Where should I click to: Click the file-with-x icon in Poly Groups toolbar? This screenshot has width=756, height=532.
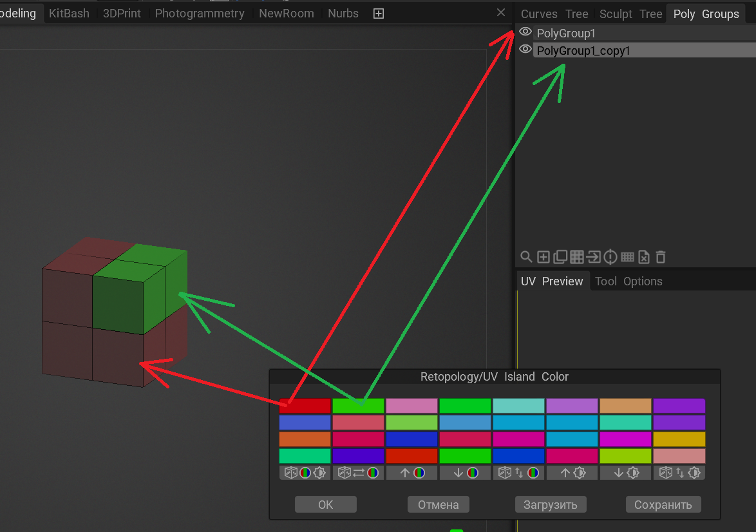tap(644, 257)
